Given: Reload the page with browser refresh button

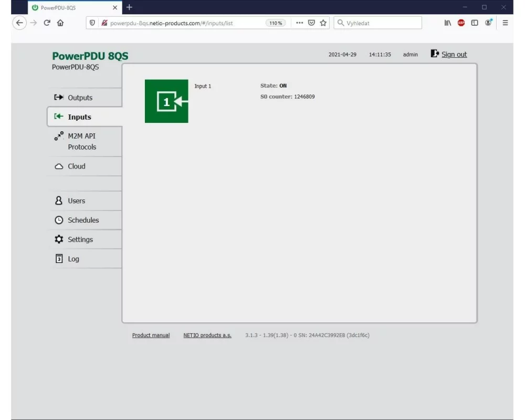Looking at the screenshot, I should (47, 23).
